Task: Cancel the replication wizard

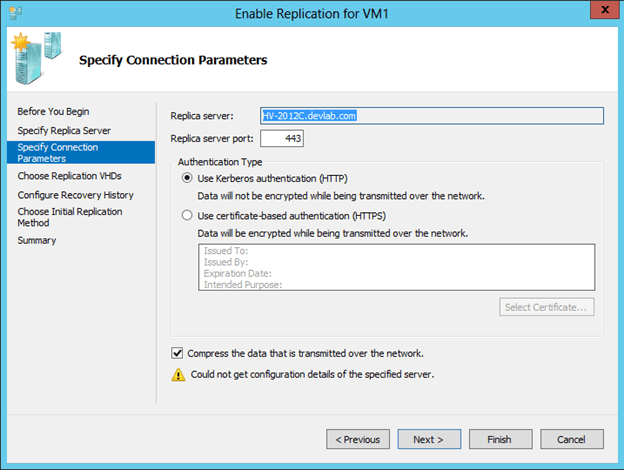Action: pos(572,439)
